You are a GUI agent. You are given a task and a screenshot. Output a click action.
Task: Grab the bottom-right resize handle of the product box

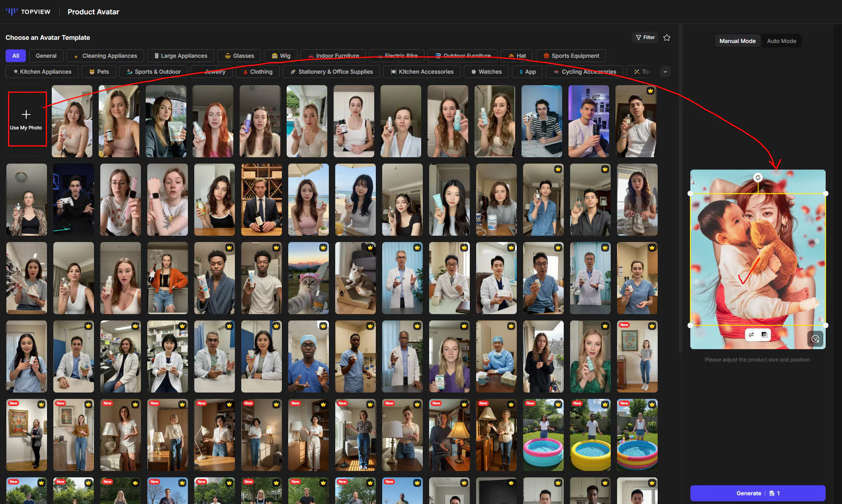tap(825, 325)
